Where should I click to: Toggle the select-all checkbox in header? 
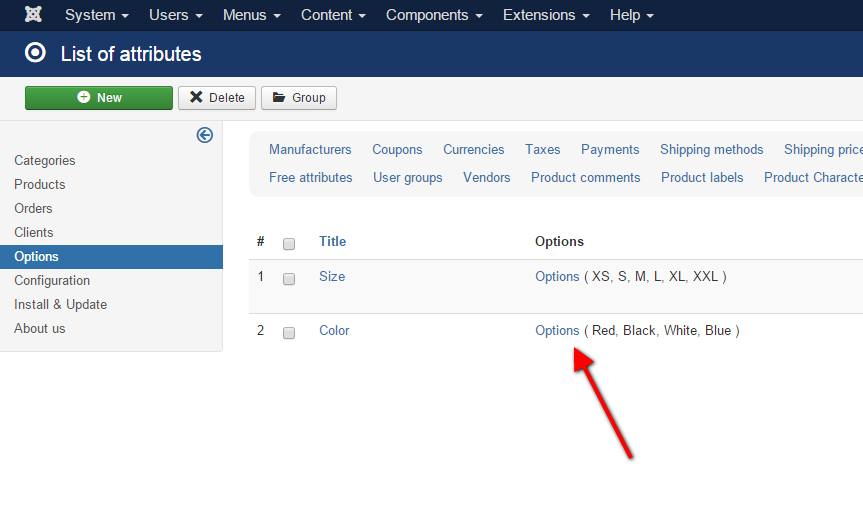click(x=289, y=243)
